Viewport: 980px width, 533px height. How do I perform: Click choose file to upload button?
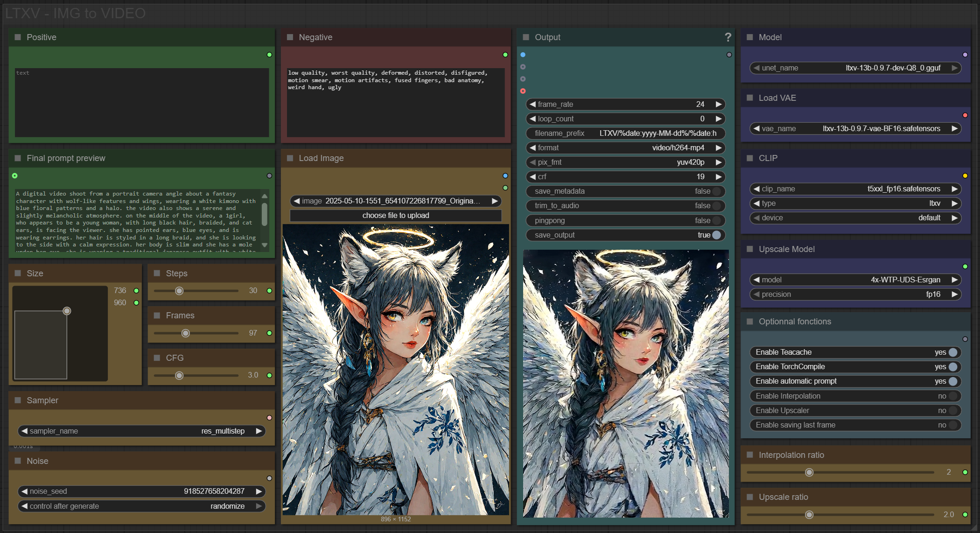(x=395, y=215)
